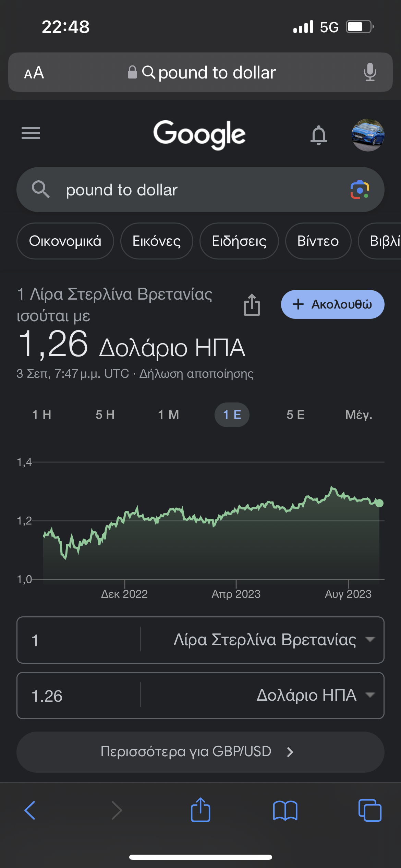Screen dimensions: 401x868
Task: Select the Μέγ. maximum chart range
Action: [359, 415]
